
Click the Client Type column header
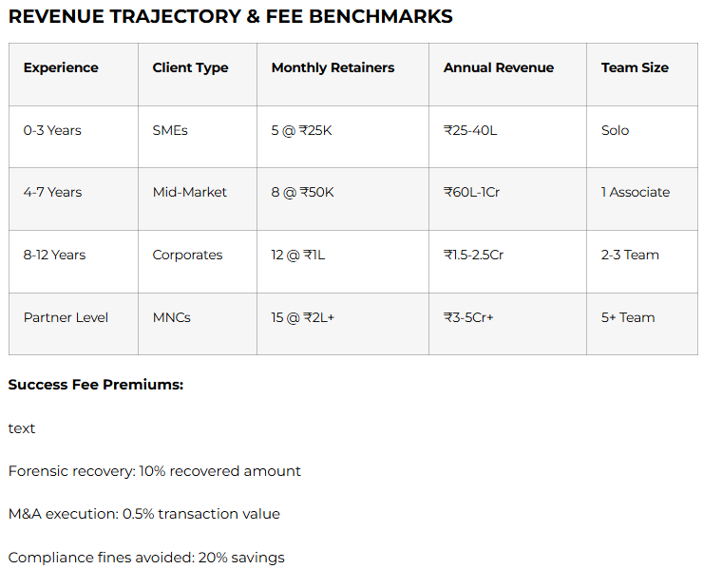click(x=190, y=67)
